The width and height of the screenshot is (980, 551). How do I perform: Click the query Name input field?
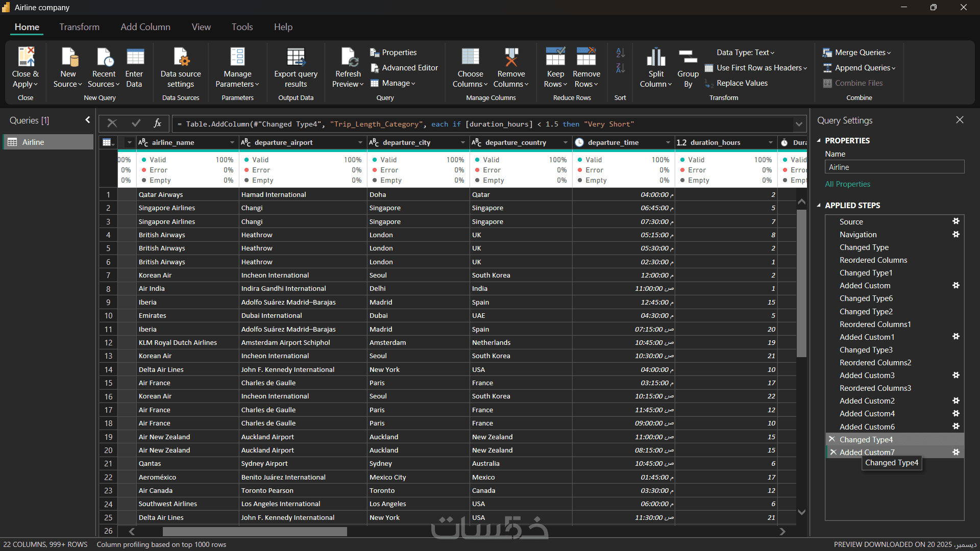click(894, 167)
